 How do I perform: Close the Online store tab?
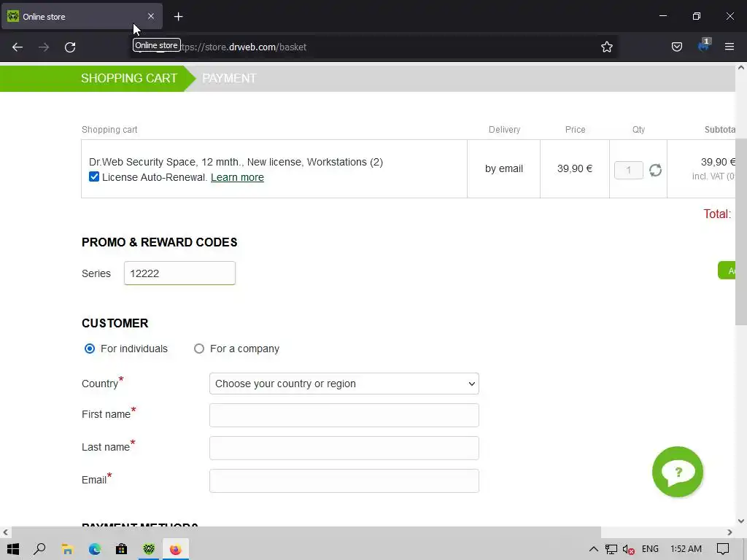[150, 16]
